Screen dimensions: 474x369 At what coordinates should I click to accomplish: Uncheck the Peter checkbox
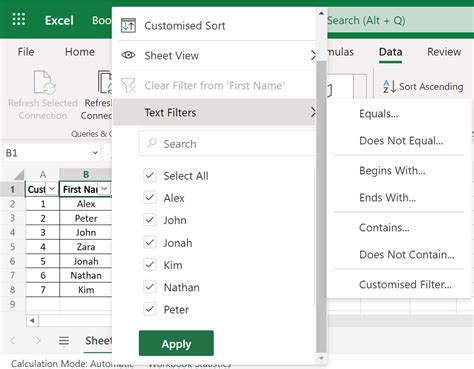[150, 309]
